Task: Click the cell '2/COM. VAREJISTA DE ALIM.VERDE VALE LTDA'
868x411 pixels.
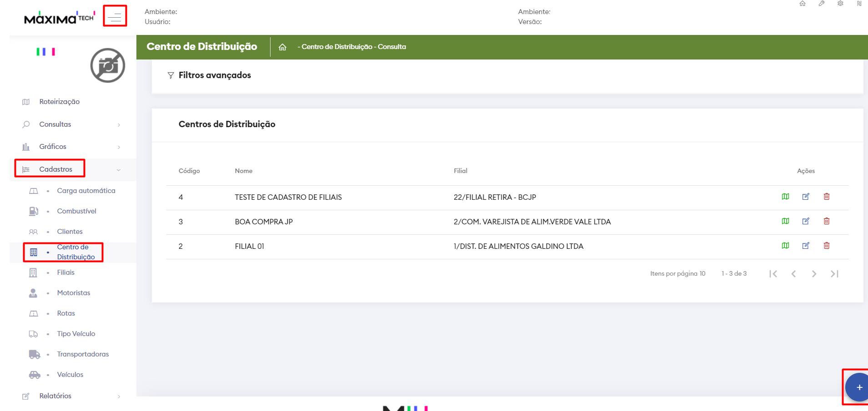Action: point(532,222)
